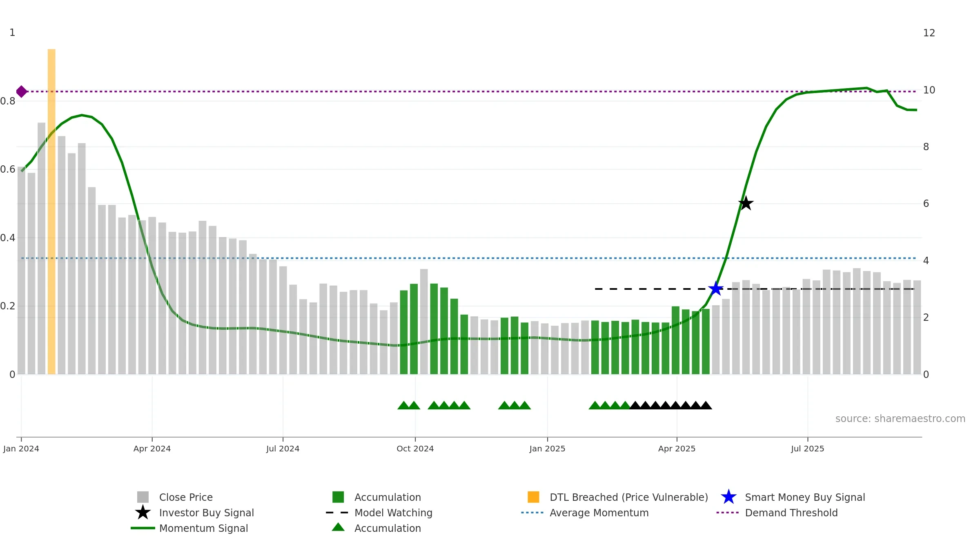The width and height of the screenshot is (980, 551).
Task: Click the 'Demand Threshold' legend label
Action: (x=791, y=513)
